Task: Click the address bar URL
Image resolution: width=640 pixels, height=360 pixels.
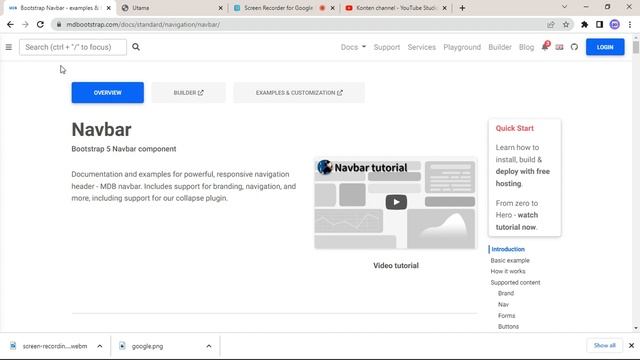Action: tap(143, 24)
